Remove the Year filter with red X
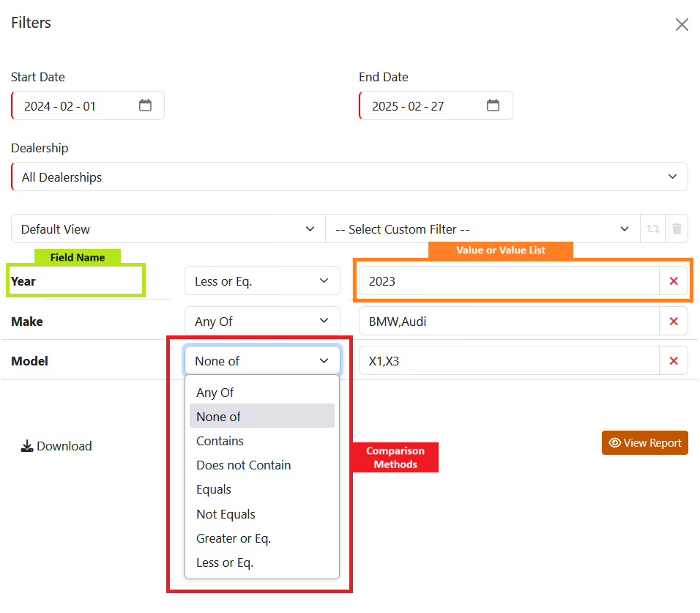Image resolution: width=700 pixels, height=613 pixels. (x=674, y=281)
